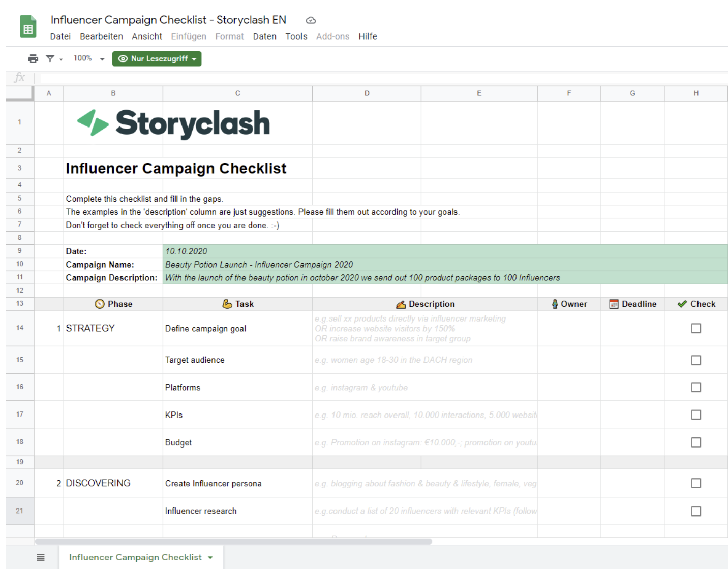Viewport: 728px width, 573px height.
Task: Check the checkbox for Influencer research
Action: [696, 511]
